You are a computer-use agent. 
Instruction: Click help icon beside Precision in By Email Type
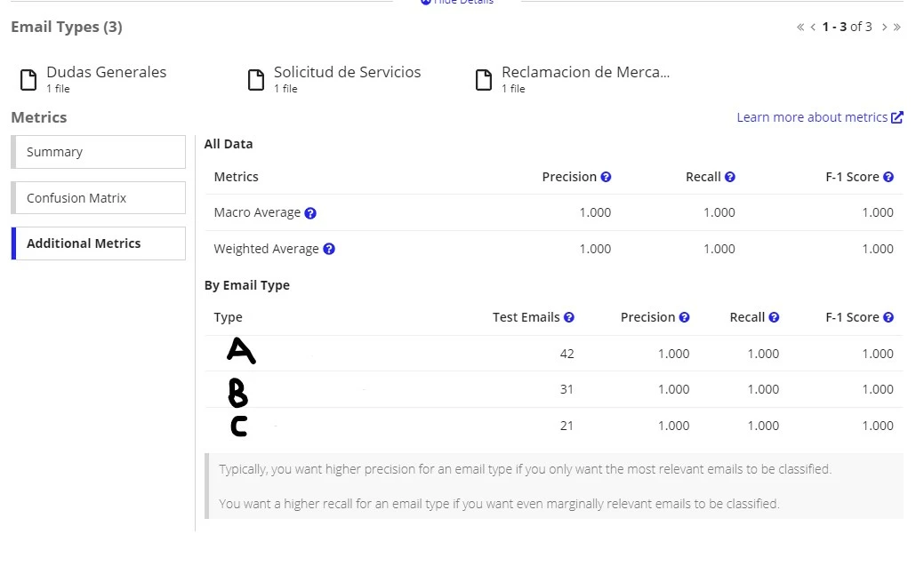click(x=684, y=317)
